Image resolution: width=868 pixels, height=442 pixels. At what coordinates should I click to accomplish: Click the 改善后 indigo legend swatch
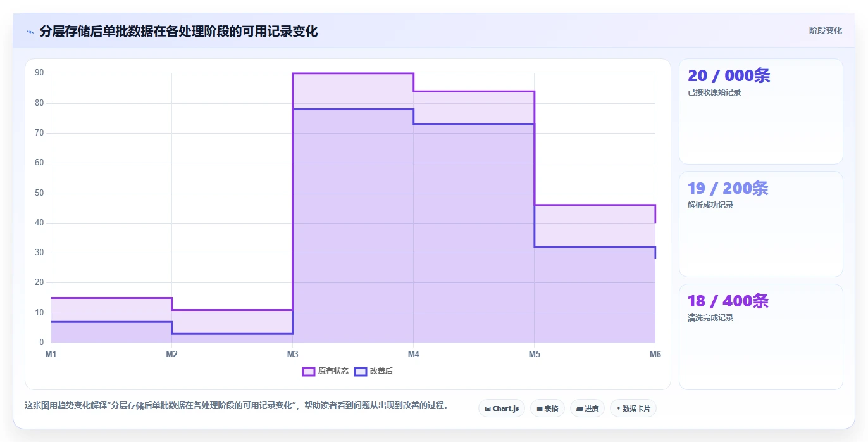pos(361,371)
